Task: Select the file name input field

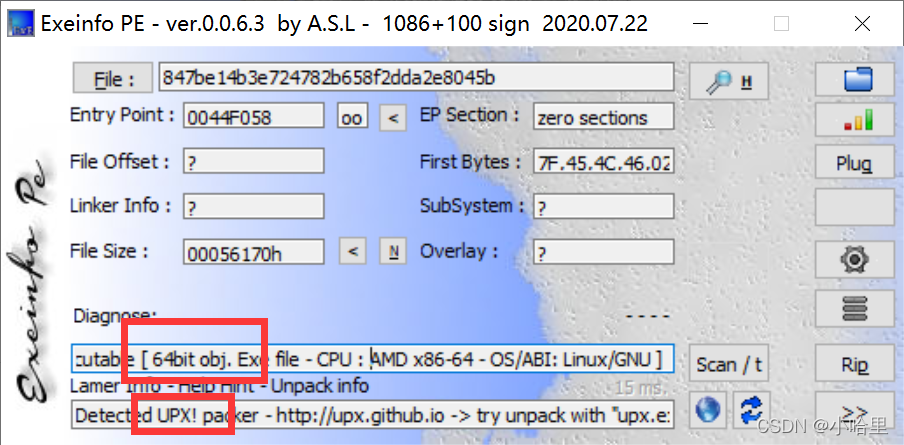Action: coord(416,77)
